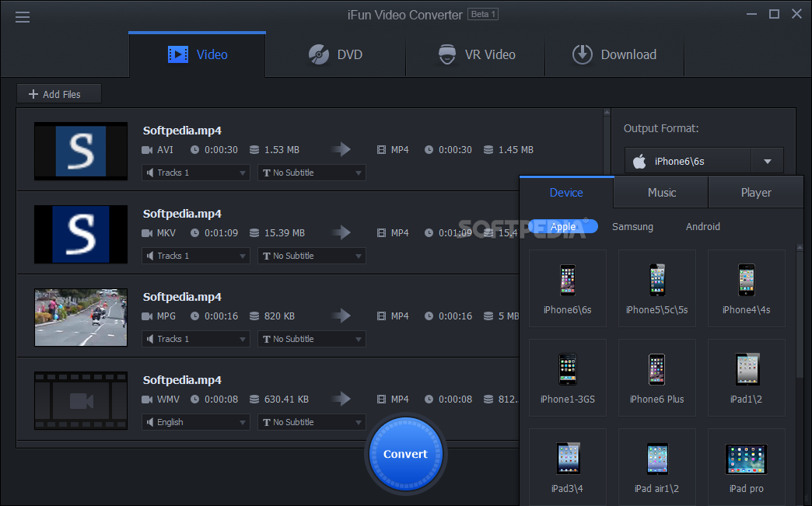
Task: Select the MKV file thumbnail
Action: point(81,235)
